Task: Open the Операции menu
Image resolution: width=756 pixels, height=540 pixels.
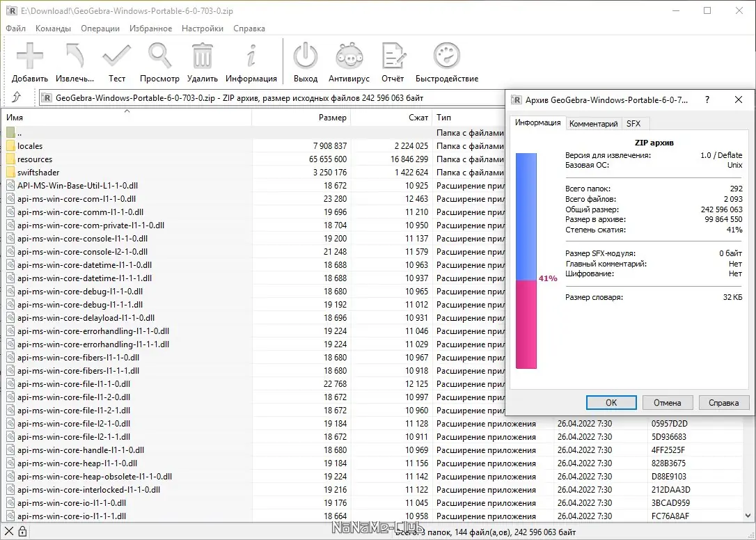Action: coord(100,29)
